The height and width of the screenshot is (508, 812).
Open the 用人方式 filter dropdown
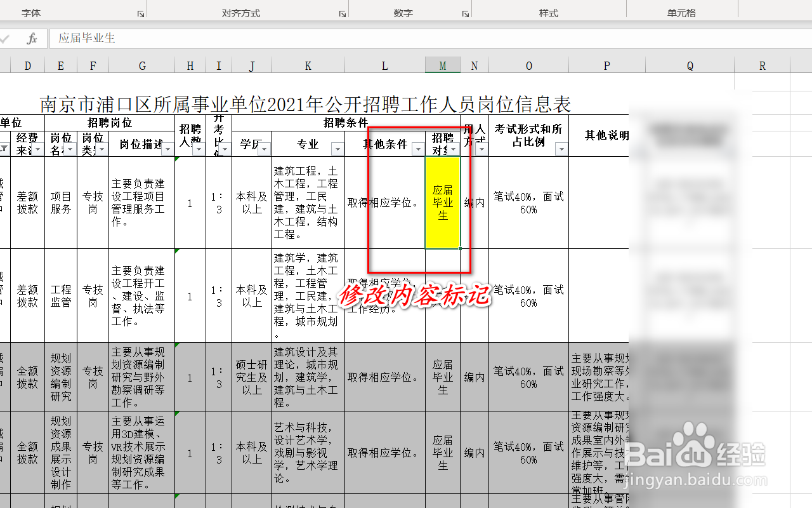pos(481,149)
